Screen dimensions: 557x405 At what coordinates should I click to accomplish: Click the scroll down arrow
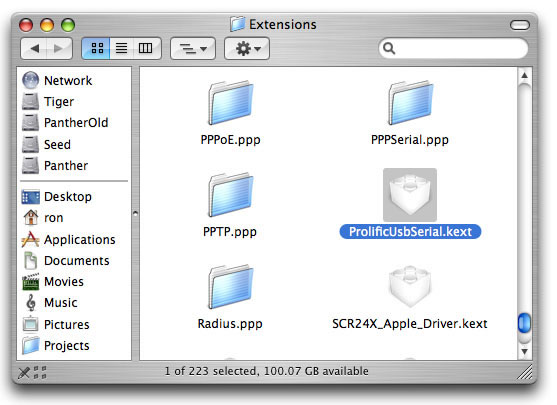pyautogui.click(x=525, y=352)
